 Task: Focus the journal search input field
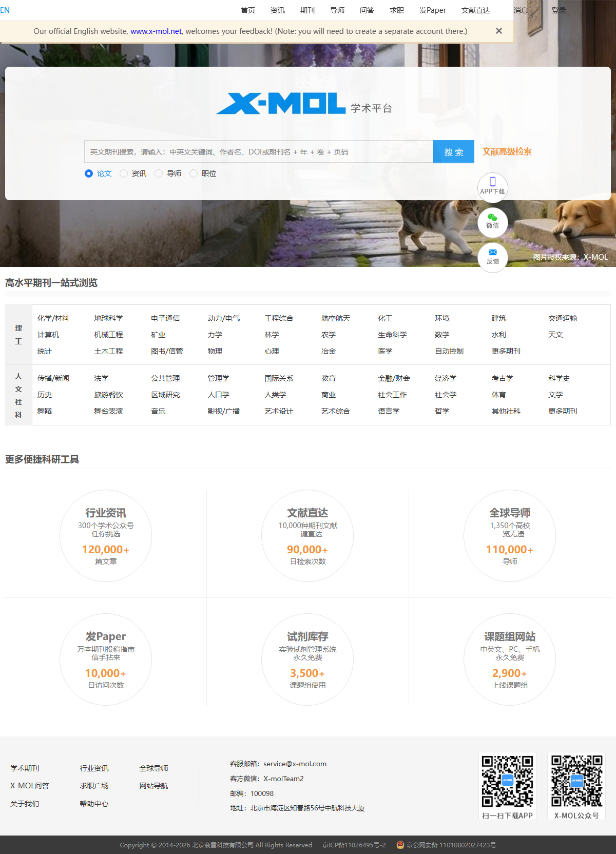coord(259,151)
